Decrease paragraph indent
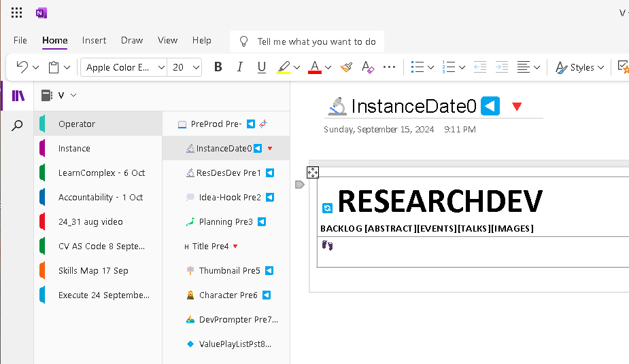Image resolution: width=629 pixels, height=364 pixels. pos(480,67)
